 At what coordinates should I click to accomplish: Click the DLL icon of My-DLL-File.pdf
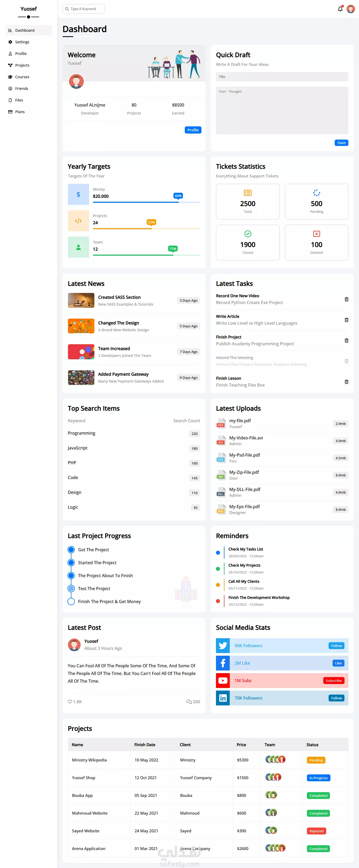pos(221,492)
